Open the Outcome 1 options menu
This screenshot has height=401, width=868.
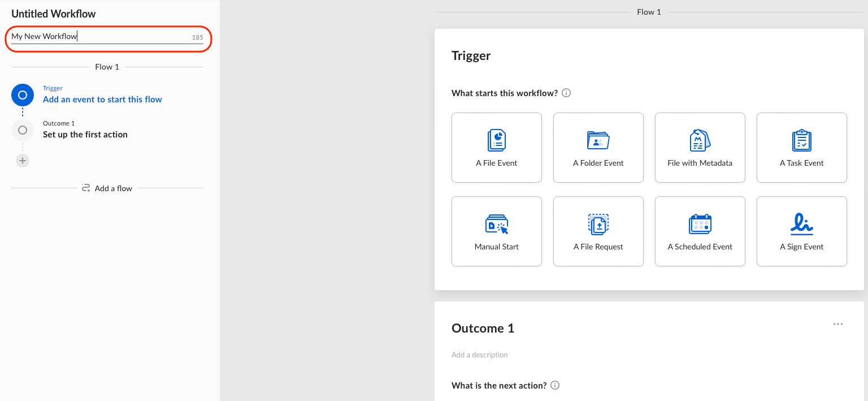click(x=838, y=324)
